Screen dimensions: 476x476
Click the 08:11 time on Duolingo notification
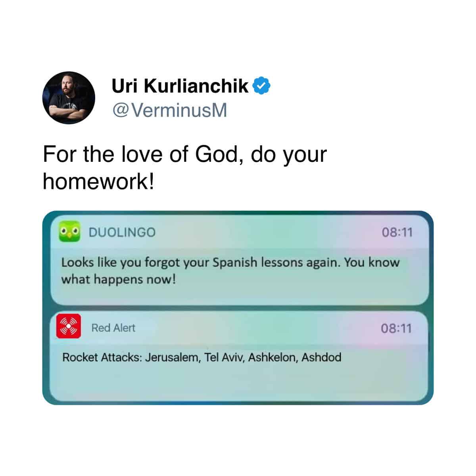pos(397,232)
